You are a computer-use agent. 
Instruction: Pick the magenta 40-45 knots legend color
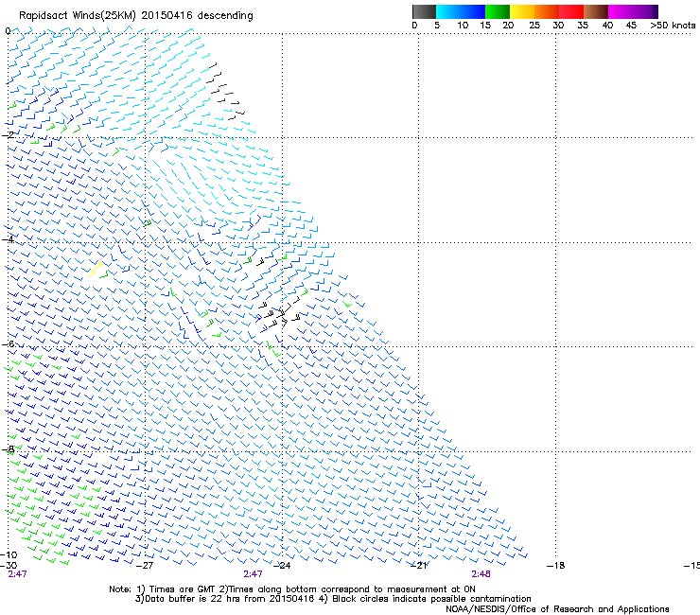[x=621, y=11]
